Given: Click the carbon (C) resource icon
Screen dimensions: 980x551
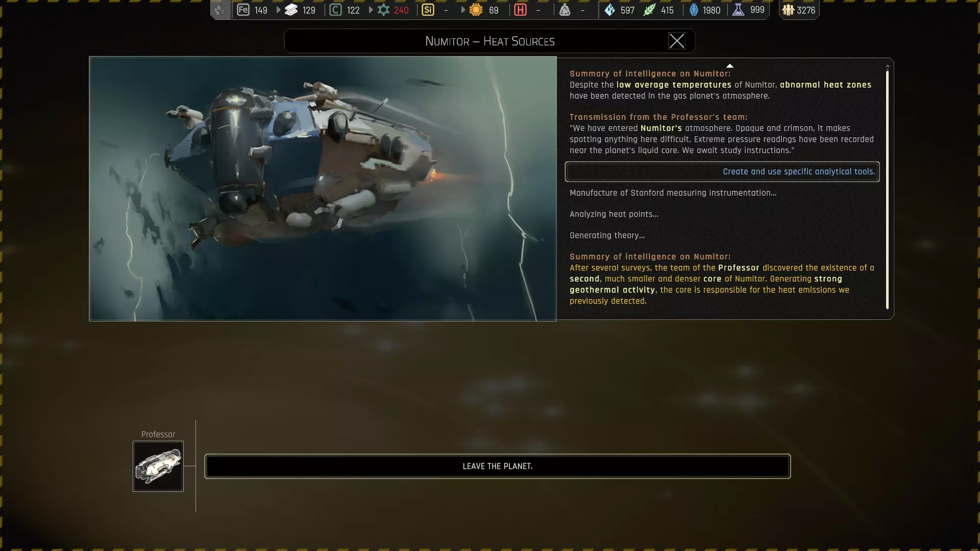Looking at the screenshot, I should tap(335, 10).
